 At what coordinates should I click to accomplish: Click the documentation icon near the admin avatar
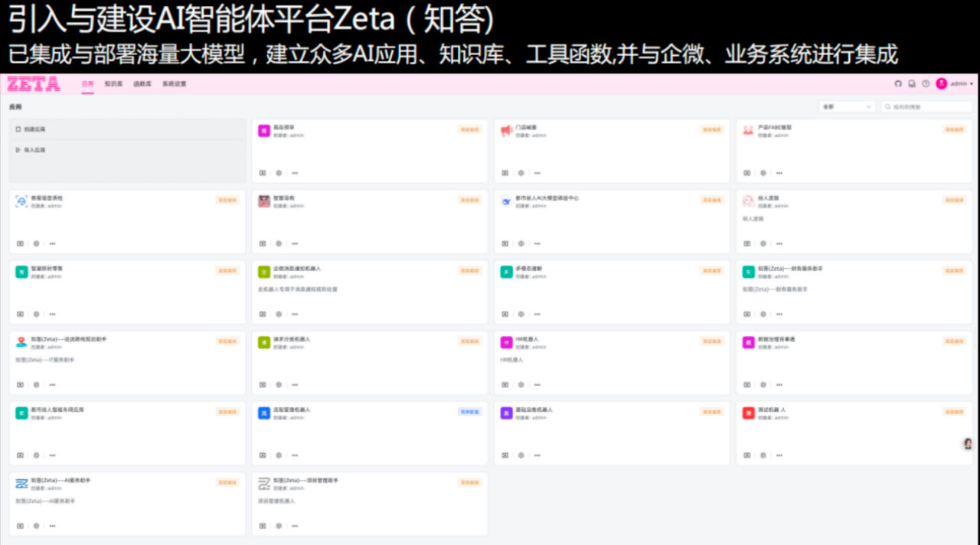[x=912, y=83]
